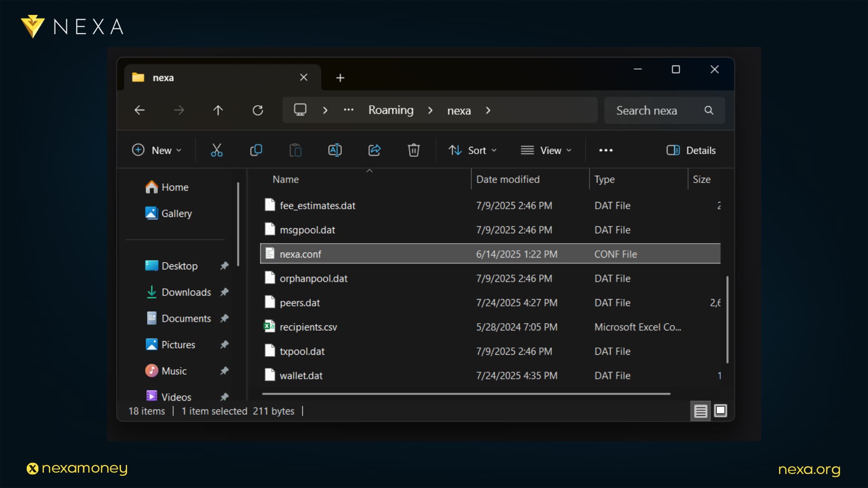Open Gallery in navigation pane
The height and width of the screenshot is (488, 868).
coord(168,213)
